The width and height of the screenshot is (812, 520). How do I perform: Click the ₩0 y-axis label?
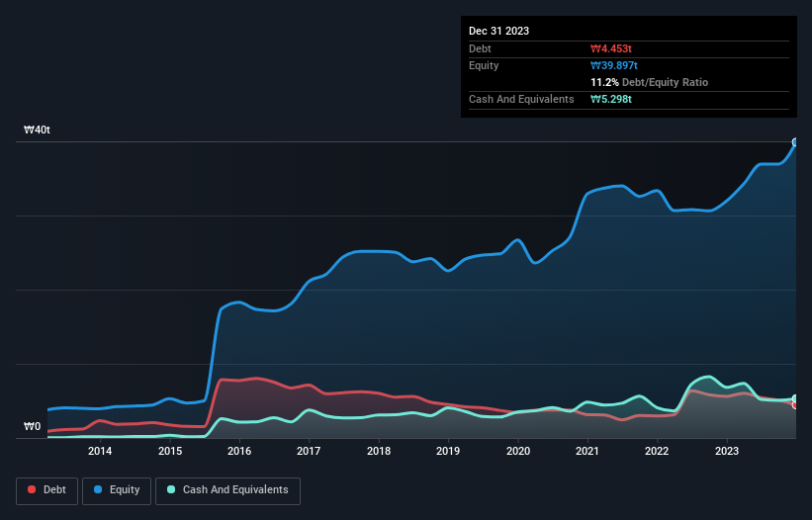pyautogui.click(x=32, y=426)
